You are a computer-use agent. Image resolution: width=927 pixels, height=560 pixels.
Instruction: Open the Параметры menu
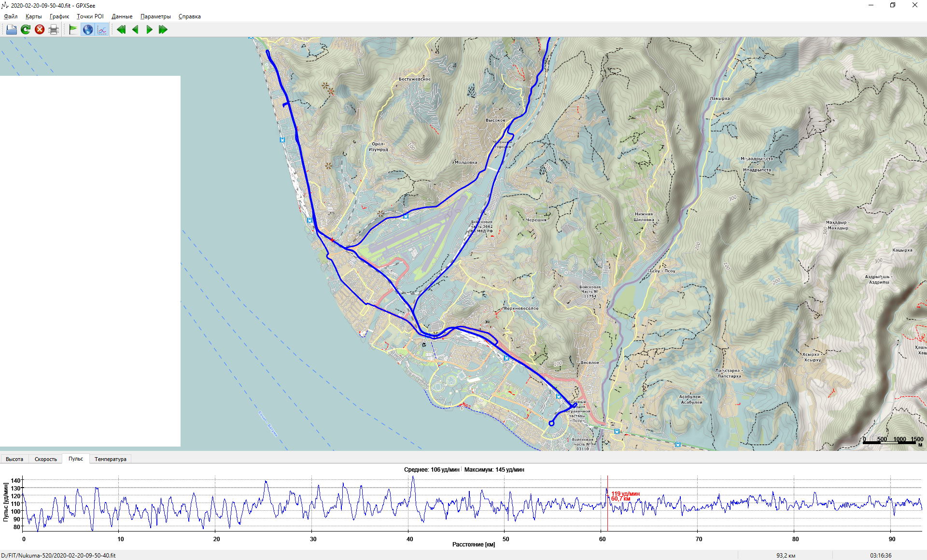[155, 16]
